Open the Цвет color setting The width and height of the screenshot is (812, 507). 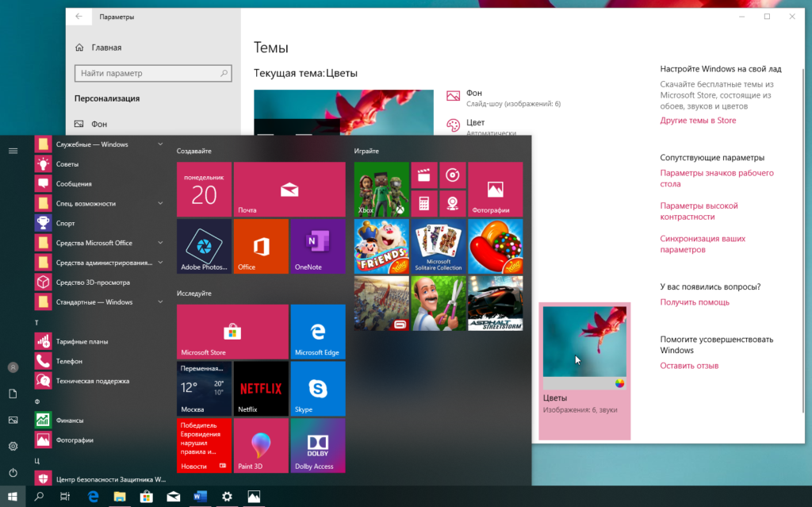click(476, 123)
